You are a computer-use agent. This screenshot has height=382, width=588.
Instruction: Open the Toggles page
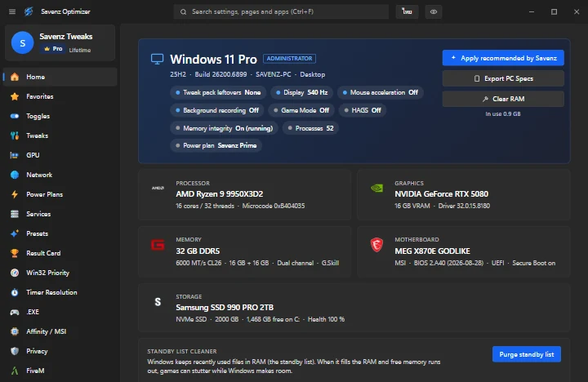click(x=60, y=116)
